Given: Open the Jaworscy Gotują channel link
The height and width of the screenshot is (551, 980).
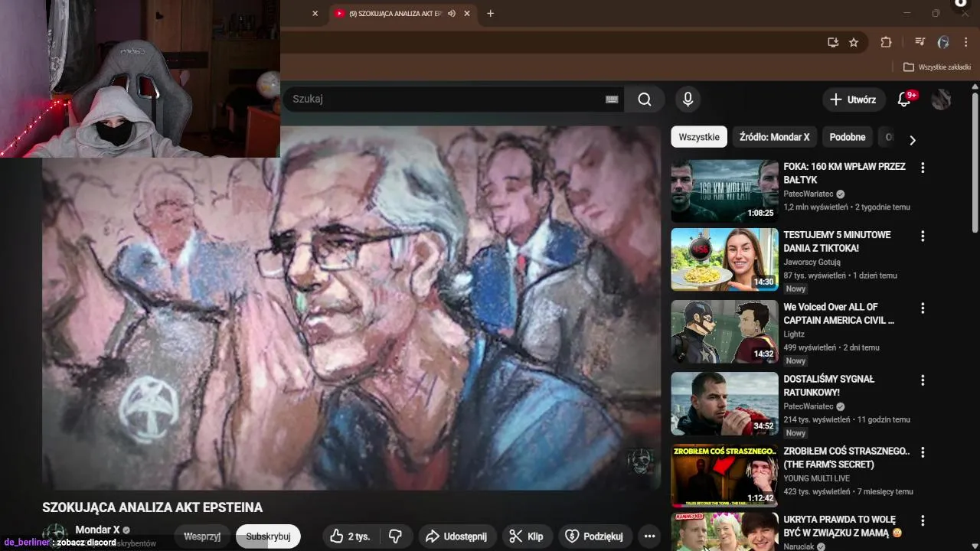Looking at the screenshot, I should (x=812, y=262).
